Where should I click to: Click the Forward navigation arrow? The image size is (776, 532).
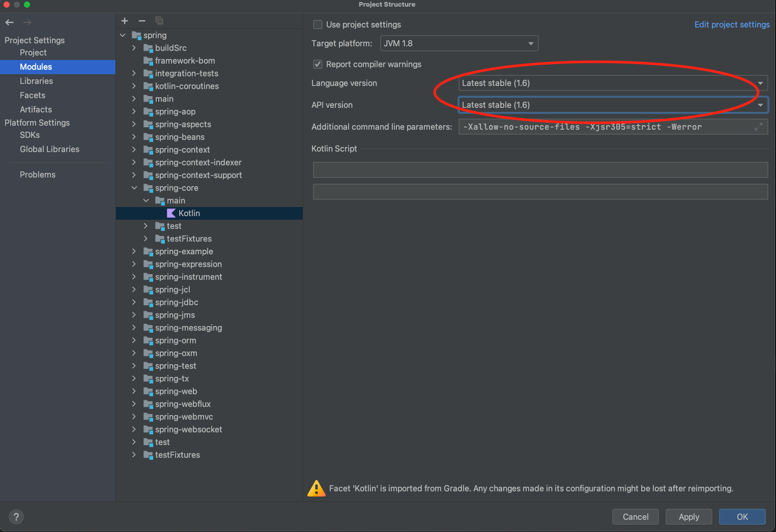[x=27, y=22]
